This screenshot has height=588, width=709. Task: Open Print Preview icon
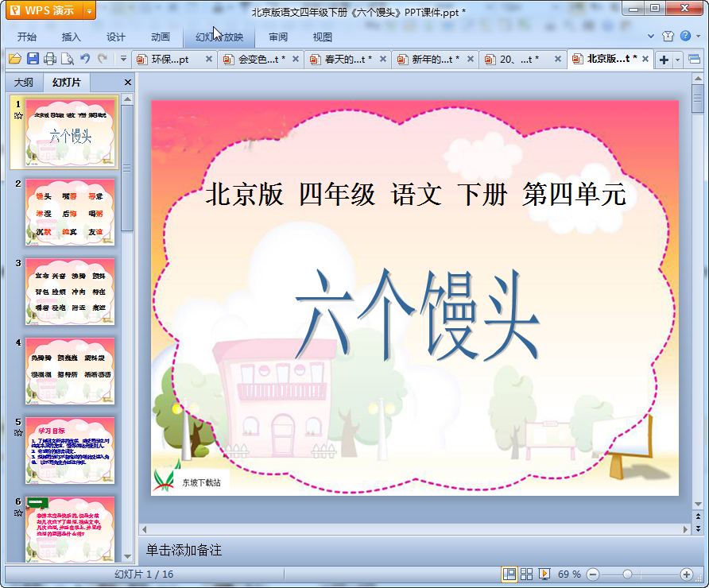(68, 59)
